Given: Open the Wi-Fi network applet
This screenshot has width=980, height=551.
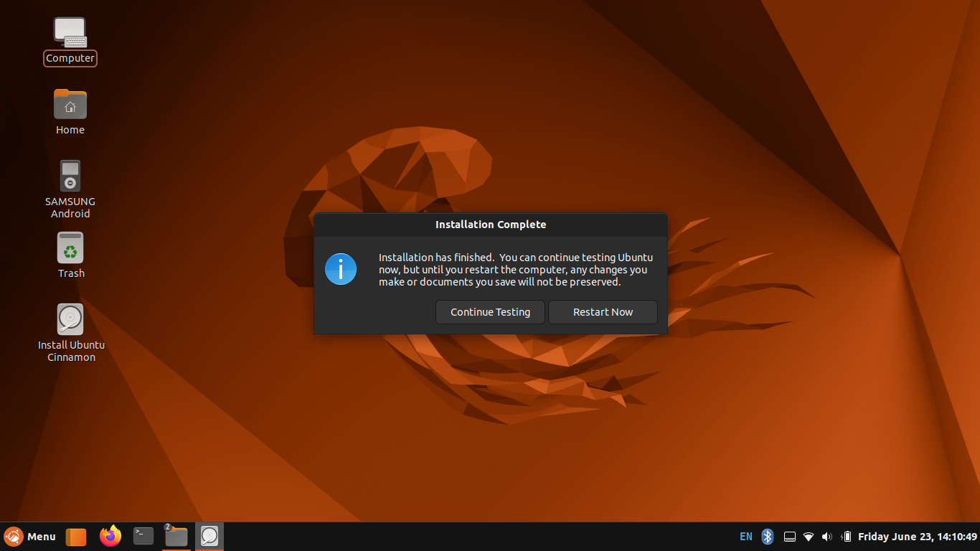Looking at the screenshot, I should [x=809, y=537].
